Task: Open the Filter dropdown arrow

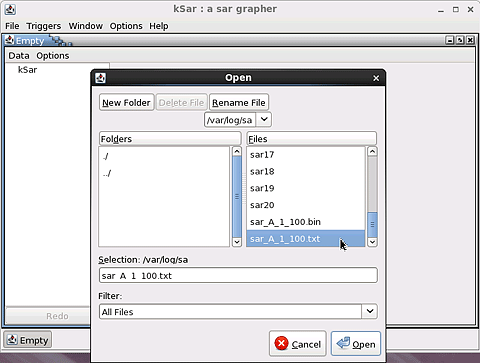Action: click(370, 311)
